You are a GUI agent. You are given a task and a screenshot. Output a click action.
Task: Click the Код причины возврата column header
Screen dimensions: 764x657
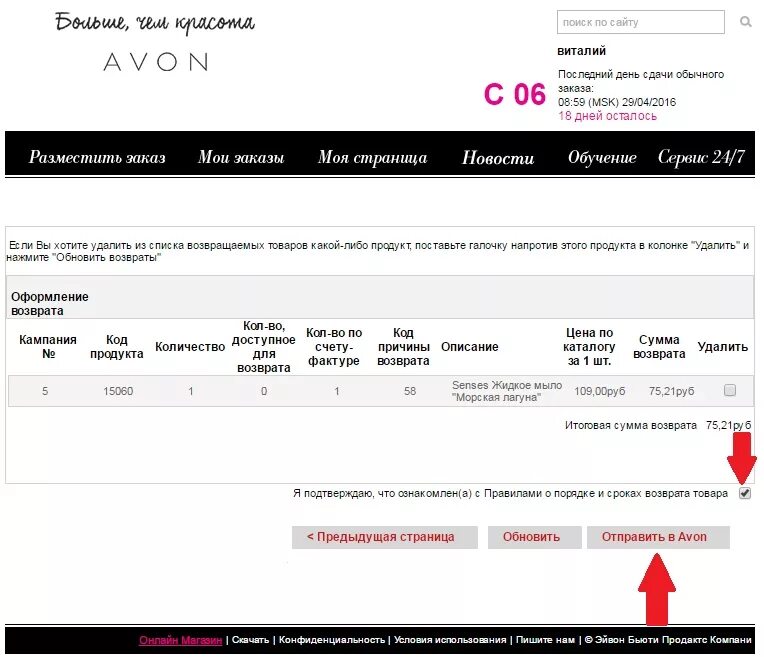pyautogui.click(x=403, y=347)
